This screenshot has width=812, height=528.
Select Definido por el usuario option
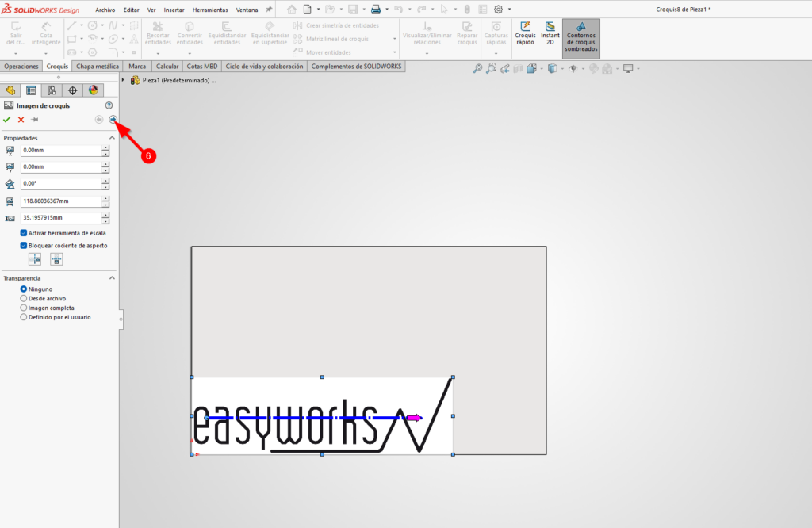[x=23, y=317]
